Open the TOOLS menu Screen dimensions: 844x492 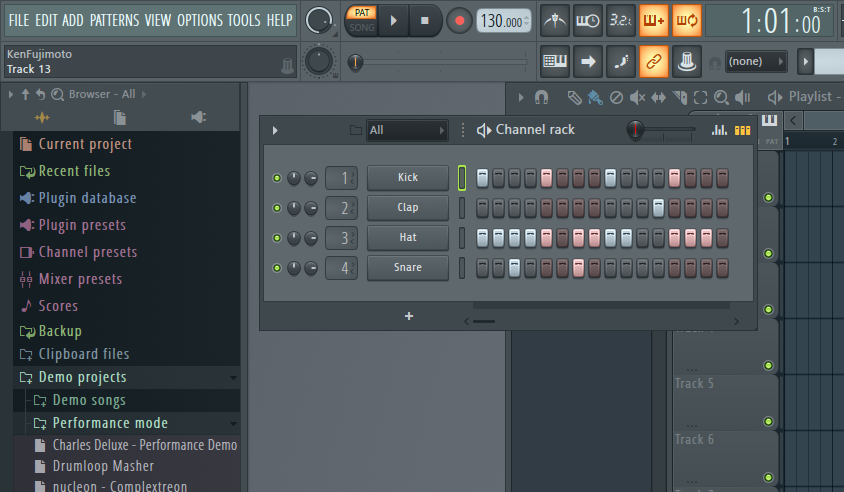[243, 20]
